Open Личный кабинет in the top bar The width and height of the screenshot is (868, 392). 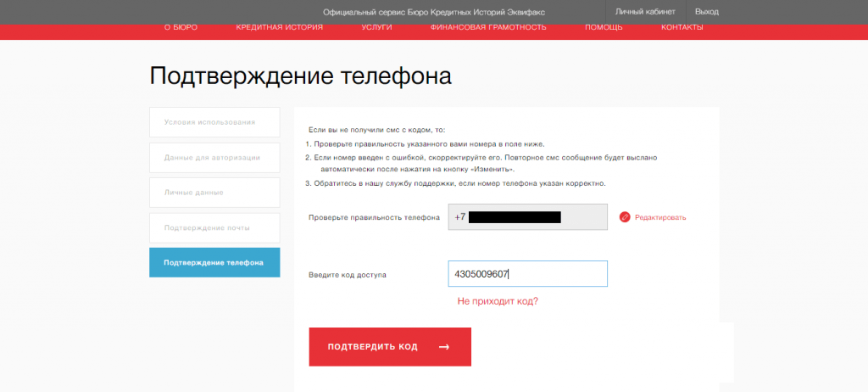[645, 12]
